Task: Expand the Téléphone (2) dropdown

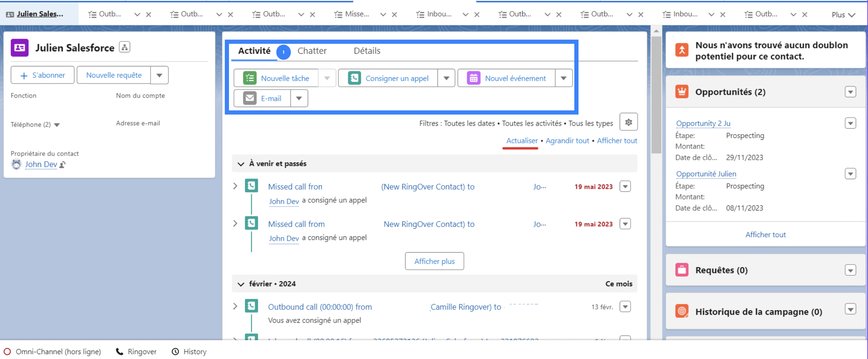Action: (x=57, y=125)
